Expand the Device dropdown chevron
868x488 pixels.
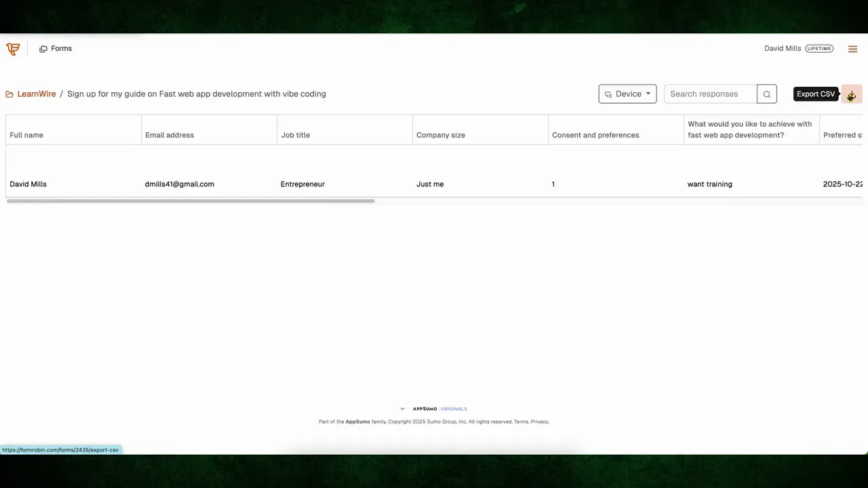click(648, 94)
